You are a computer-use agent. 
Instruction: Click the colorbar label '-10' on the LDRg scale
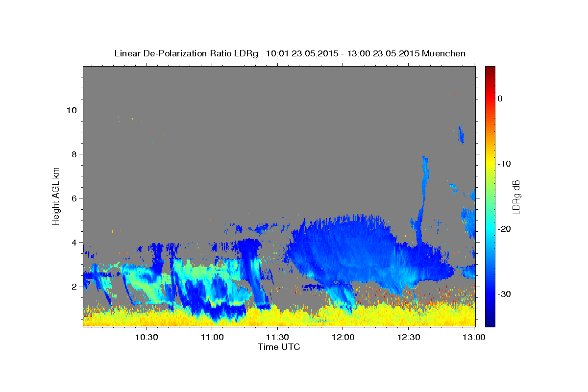click(505, 164)
